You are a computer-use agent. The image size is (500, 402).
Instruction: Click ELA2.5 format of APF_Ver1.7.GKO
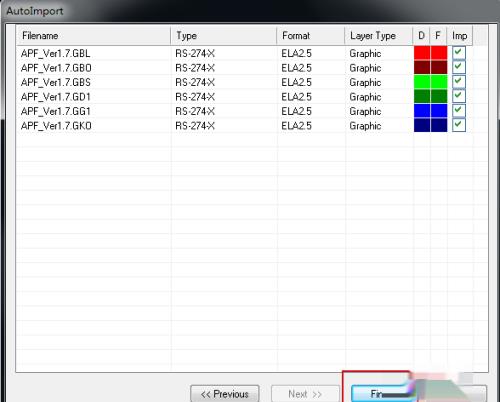coord(296,126)
